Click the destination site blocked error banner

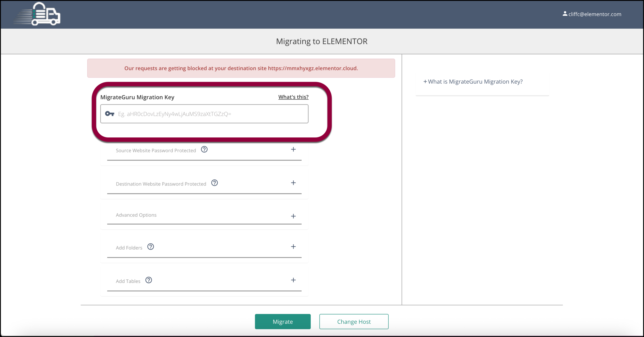pyautogui.click(x=241, y=68)
